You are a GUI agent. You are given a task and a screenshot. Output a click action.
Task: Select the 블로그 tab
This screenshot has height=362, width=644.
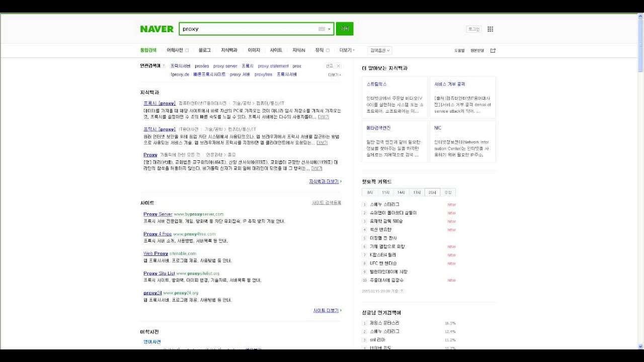click(x=204, y=50)
